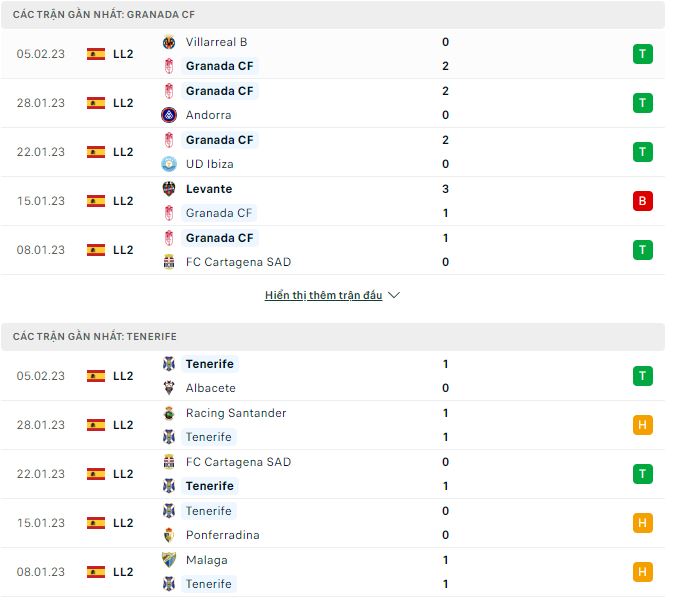This screenshot has width=674, height=602.
Task: Expand more matches via the chevron arrow
Action: point(394,296)
